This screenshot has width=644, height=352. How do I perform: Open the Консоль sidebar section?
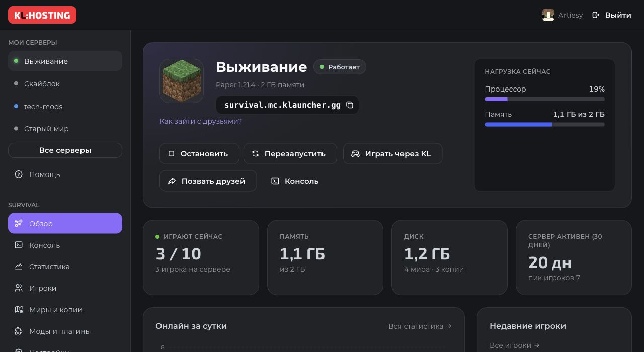(65, 245)
